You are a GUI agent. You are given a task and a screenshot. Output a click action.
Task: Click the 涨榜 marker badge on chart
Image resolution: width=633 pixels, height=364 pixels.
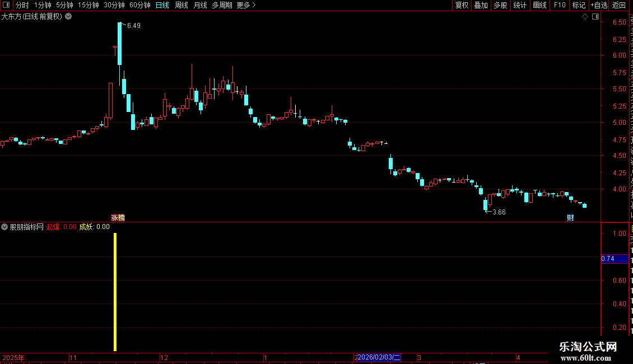point(118,217)
